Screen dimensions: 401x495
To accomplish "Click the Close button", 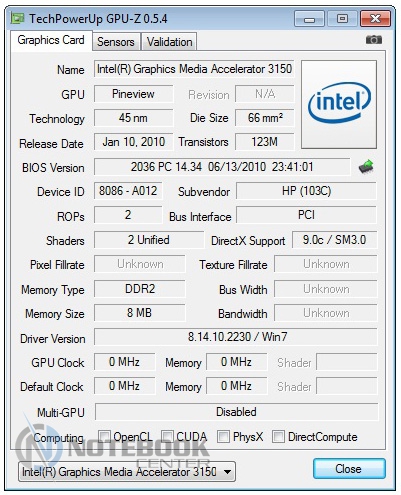I will coord(349,469).
